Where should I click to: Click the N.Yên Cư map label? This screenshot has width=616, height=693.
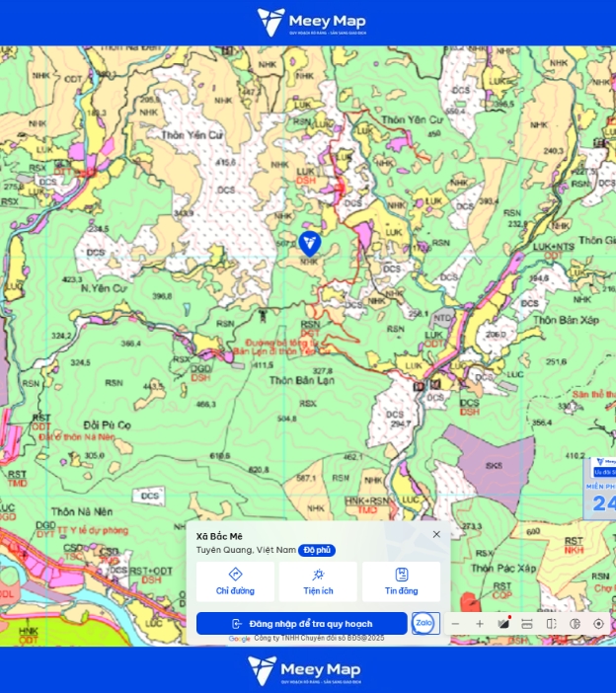point(104,288)
